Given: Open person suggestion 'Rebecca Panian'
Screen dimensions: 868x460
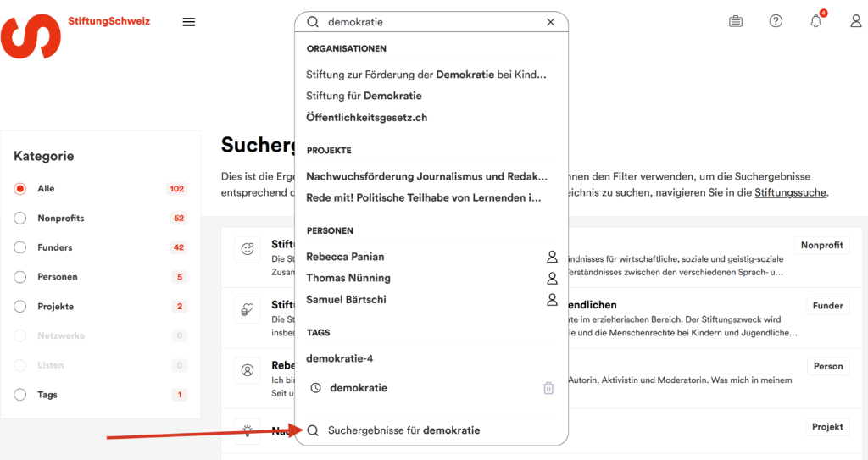Looking at the screenshot, I should point(345,257).
